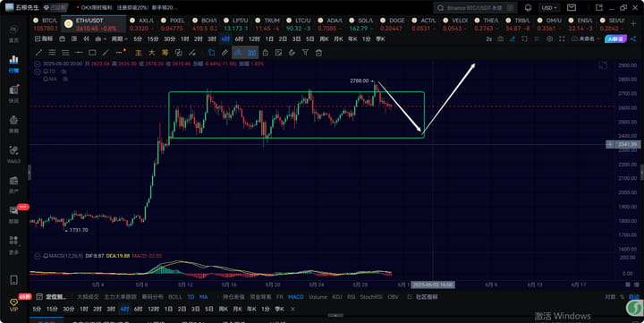Select the trend line drawing tool
This screenshot has width=644, height=323.
(38, 53)
